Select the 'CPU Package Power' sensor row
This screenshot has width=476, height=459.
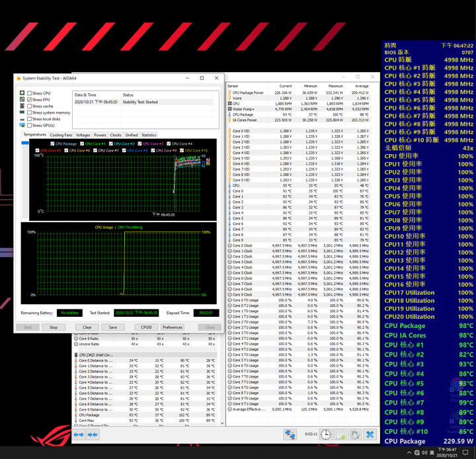pyautogui.click(x=298, y=93)
